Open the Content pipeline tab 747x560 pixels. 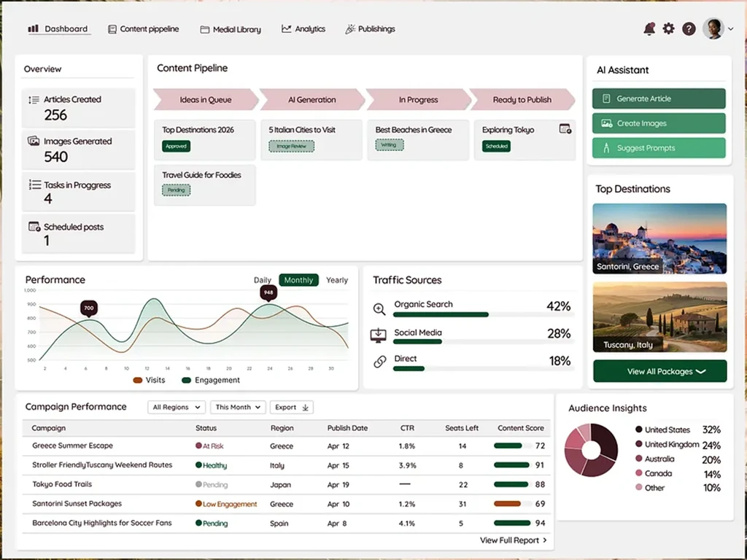tap(144, 29)
